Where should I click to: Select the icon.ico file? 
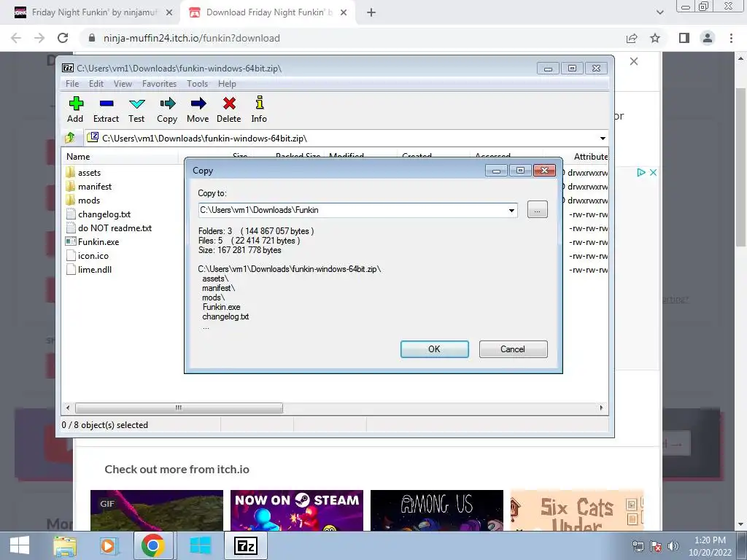[88, 256]
